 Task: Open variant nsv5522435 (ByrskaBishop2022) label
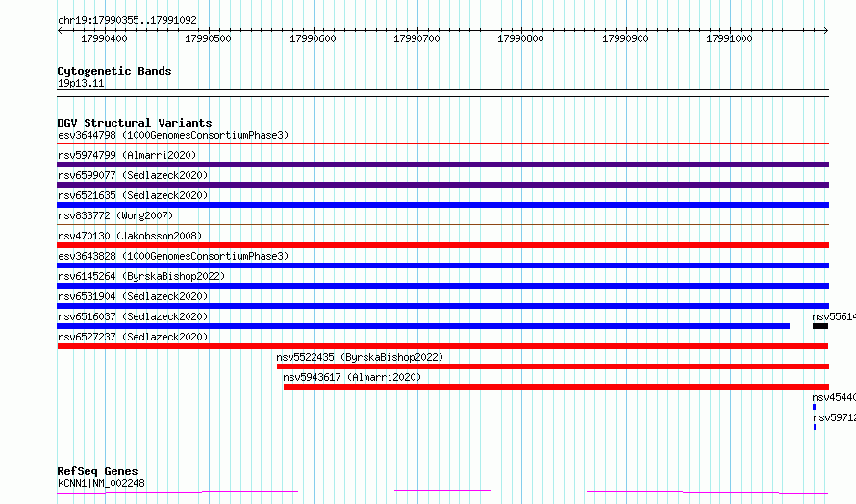click(x=360, y=357)
